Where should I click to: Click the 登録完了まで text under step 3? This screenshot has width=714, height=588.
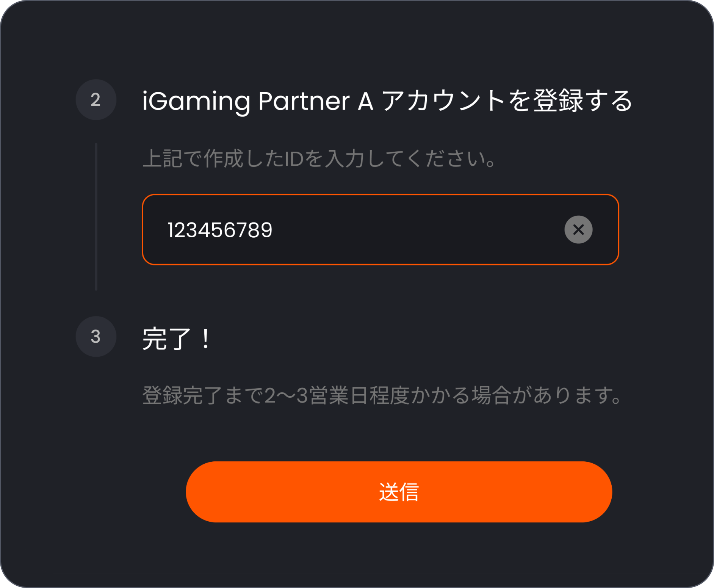(x=203, y=395)
